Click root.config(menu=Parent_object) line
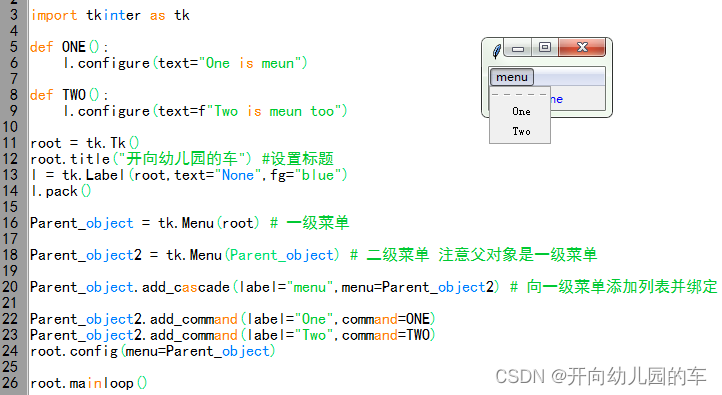This screenshot has width=722, height=395. [x=153, y=351]
